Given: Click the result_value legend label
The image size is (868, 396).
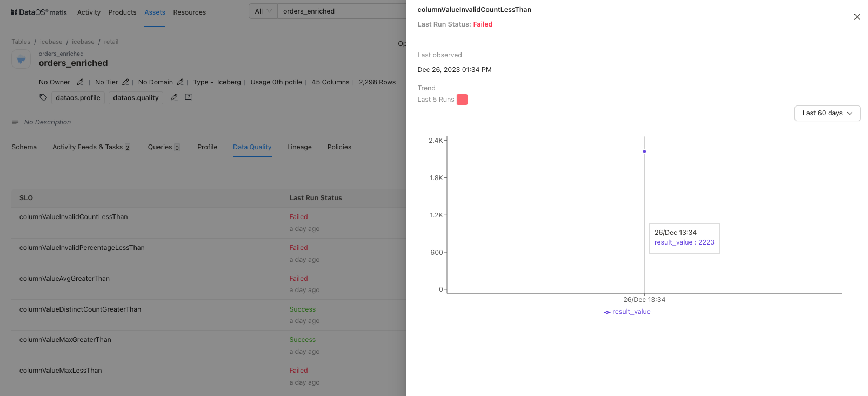Looking at the screenshot, I should pyautogui.click(x=631, y=312).
